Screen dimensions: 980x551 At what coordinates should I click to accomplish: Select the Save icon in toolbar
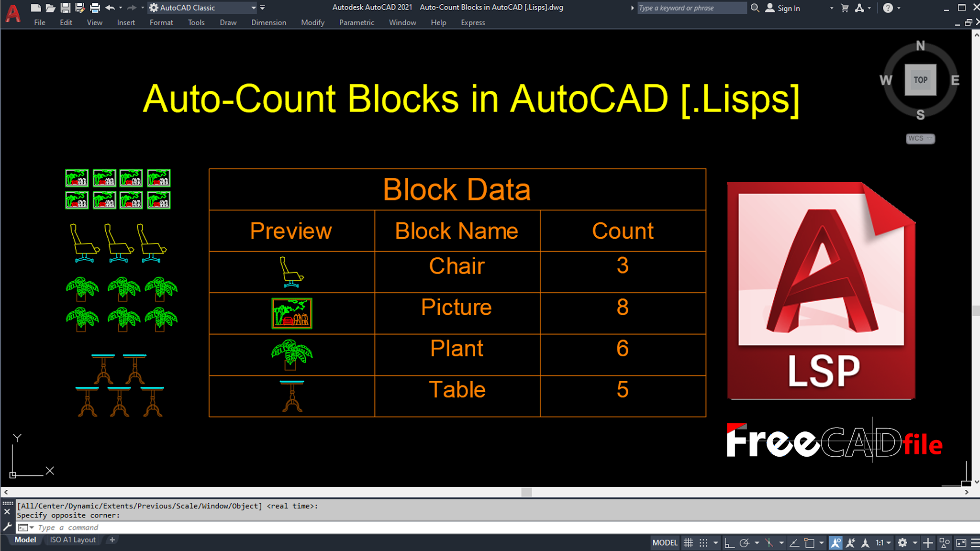click(65, 7)
